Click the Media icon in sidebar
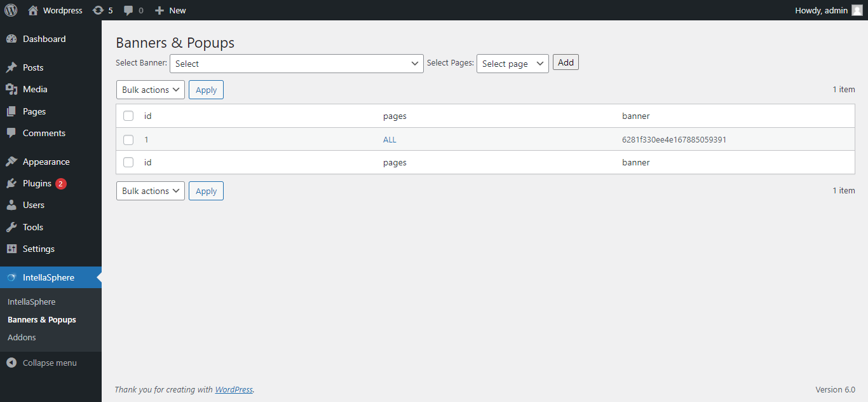 [x=11, y=89]
